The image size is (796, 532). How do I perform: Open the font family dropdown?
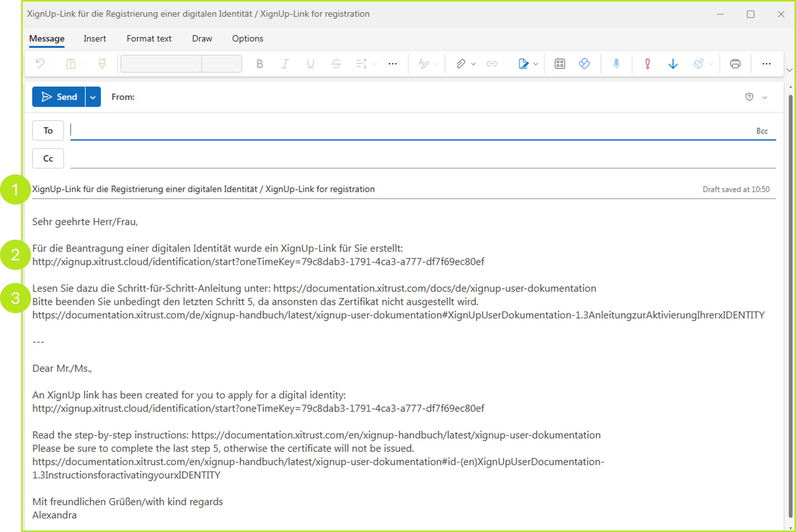point(160,63)
